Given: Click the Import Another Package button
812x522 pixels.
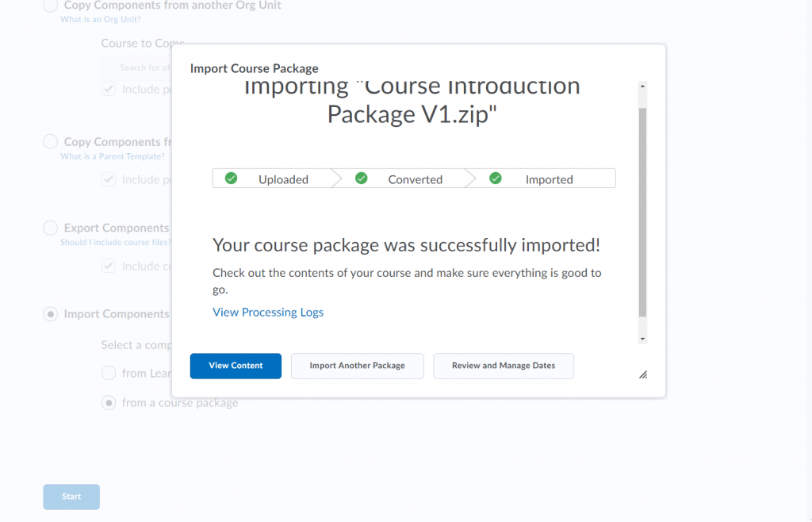Looking at the screenshot, I should tap(357, 366).
